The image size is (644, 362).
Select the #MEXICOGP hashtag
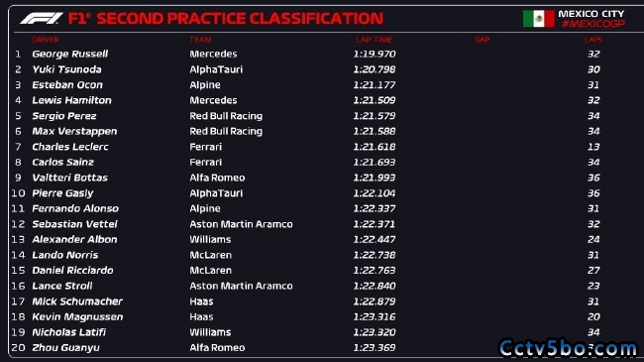click(x=593, y=24)
